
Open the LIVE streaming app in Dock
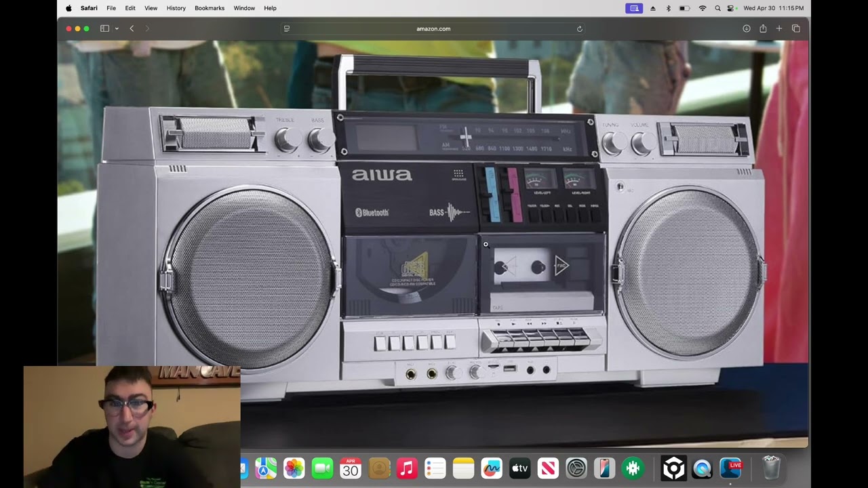coord(731,468)
